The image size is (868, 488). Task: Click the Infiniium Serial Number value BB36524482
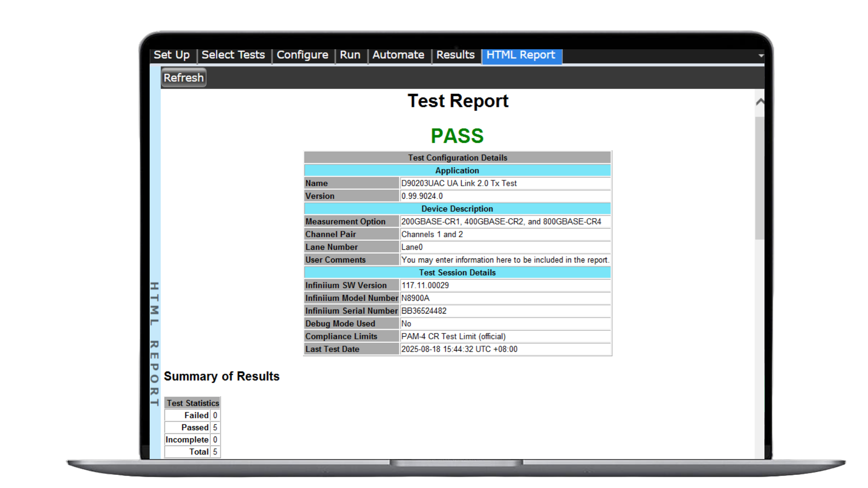point(424,311)
